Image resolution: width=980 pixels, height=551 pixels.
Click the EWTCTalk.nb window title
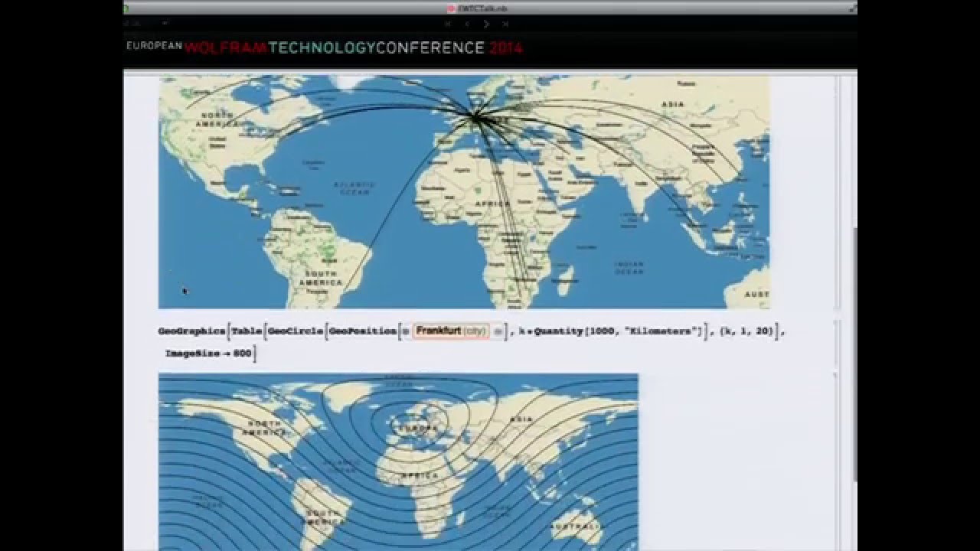[x=483, y=8]
